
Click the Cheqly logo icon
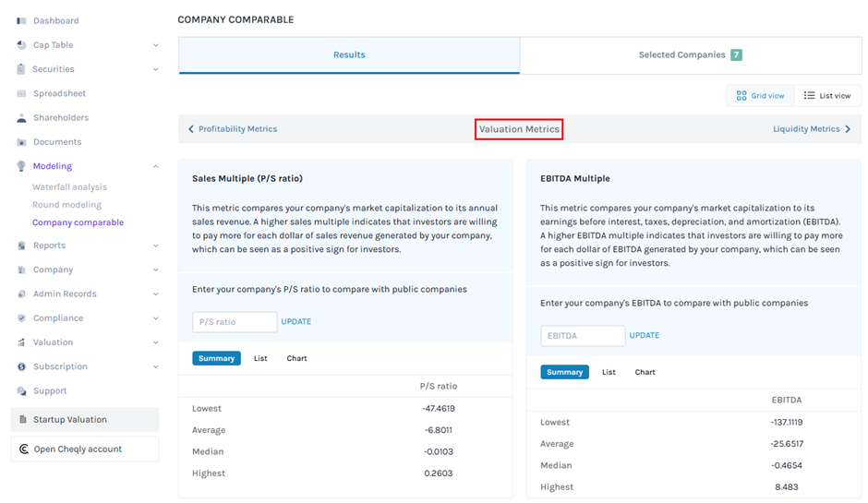(x=23, y=449)
